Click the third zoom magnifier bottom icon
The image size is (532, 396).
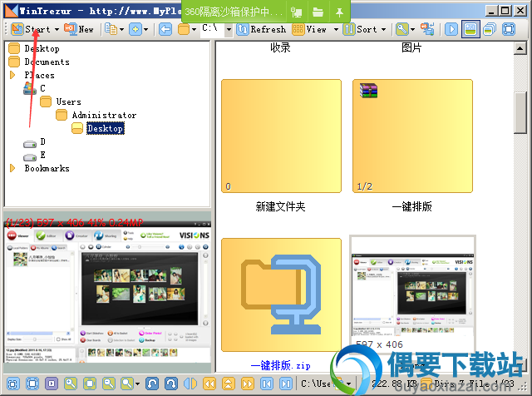point(127,384)
